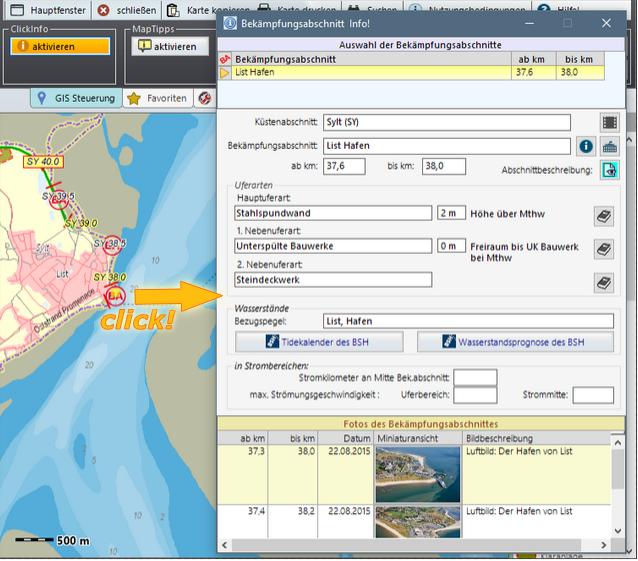The width and height of the screenshot is (638, 561).
Task: Click the SY 40.0 kilometer label on map
Action: [43, 162]
